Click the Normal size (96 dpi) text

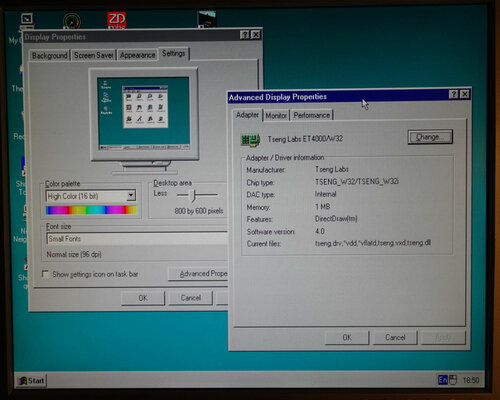coord(74,255)
